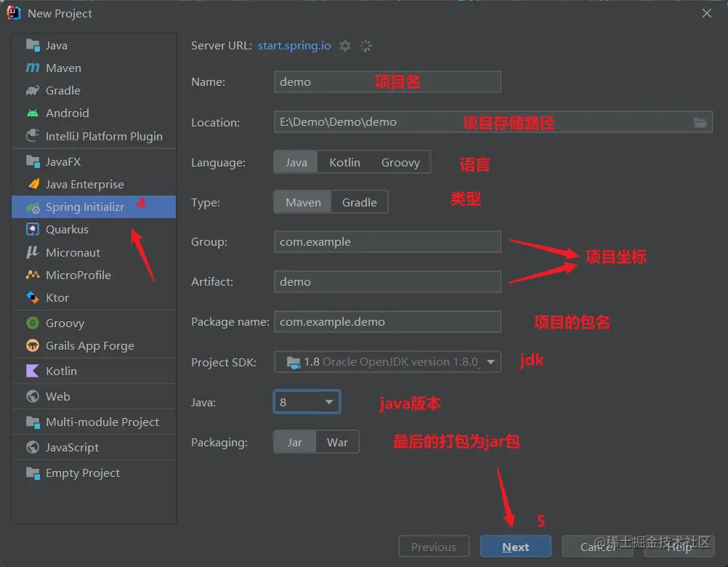728x567 pixels.
Task: Select Quarkus in project list
Action: coord(94,230)
